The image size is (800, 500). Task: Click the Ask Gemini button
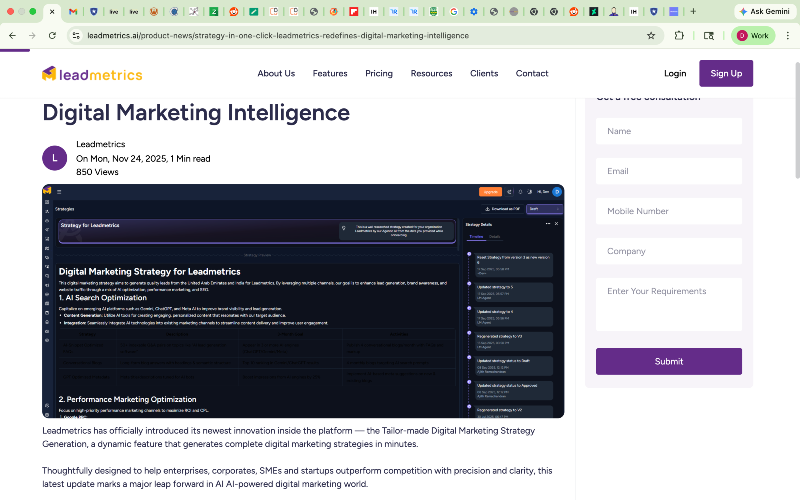[764, 11]
